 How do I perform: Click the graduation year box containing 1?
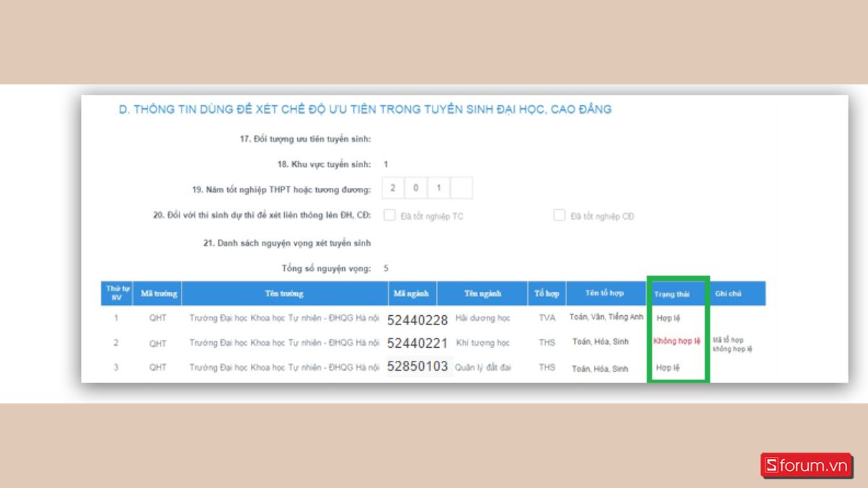438,188
